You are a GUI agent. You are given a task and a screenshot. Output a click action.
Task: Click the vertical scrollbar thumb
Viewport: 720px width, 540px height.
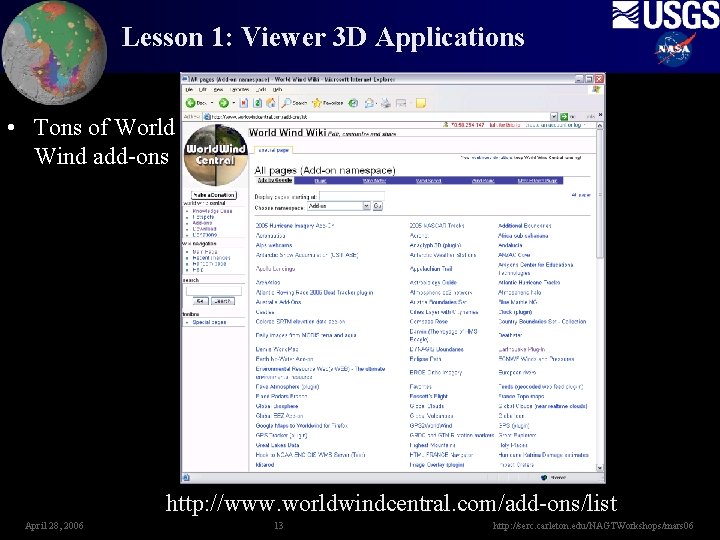599,193
